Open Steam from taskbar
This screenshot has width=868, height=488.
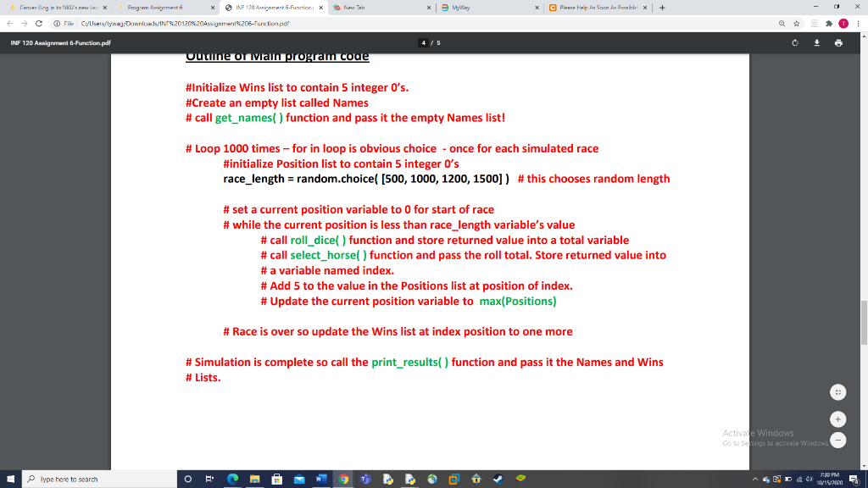[x=498, y=480]
